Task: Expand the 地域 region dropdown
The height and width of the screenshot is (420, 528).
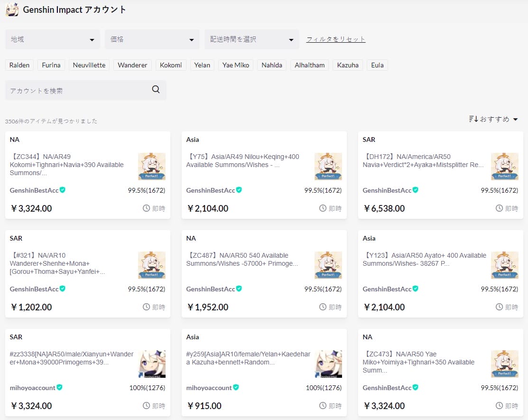Action: 53,39
